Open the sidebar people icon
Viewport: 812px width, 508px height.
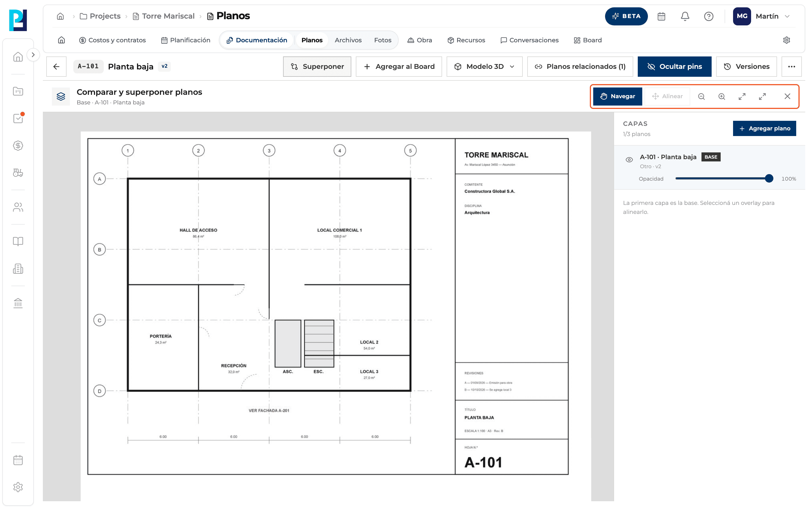18,207
